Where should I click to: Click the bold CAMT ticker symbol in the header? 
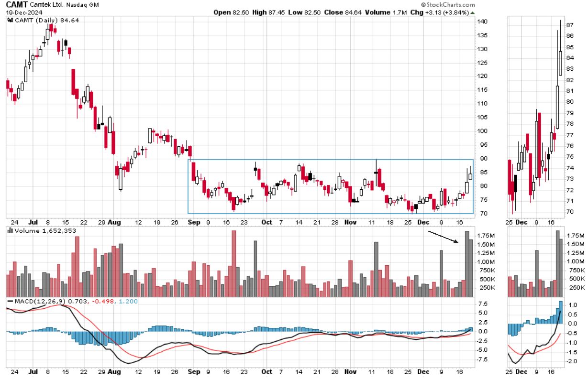[x=17, y=4]
